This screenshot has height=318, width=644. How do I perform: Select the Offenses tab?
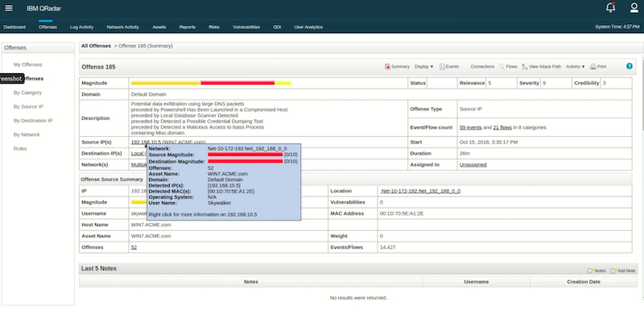tap(47, 27)
